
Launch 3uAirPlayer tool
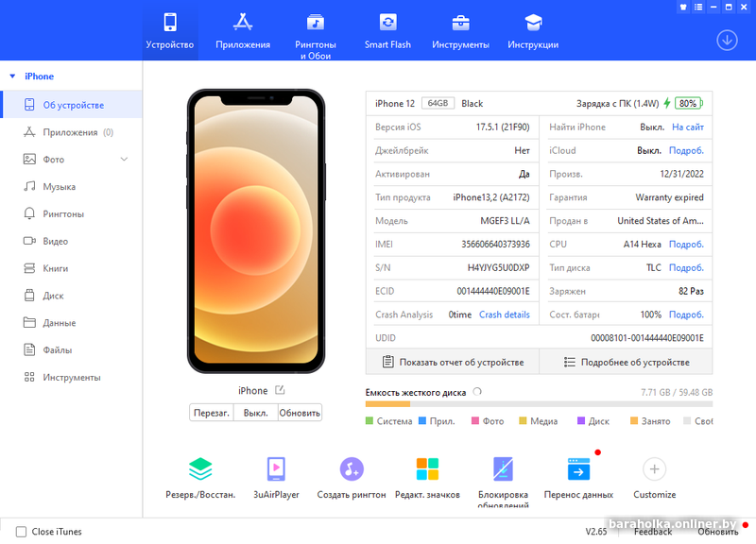click(276, 469)
